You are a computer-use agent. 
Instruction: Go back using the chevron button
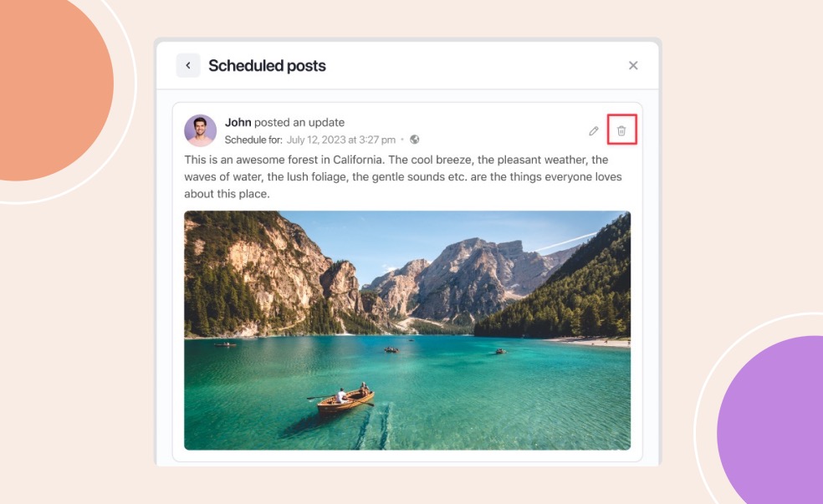tap(188, 65)
